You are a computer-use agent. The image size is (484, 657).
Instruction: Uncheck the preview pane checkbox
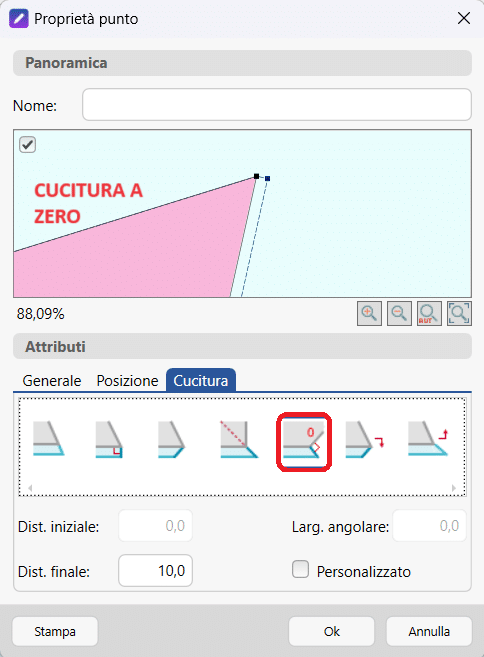[28, 145]
